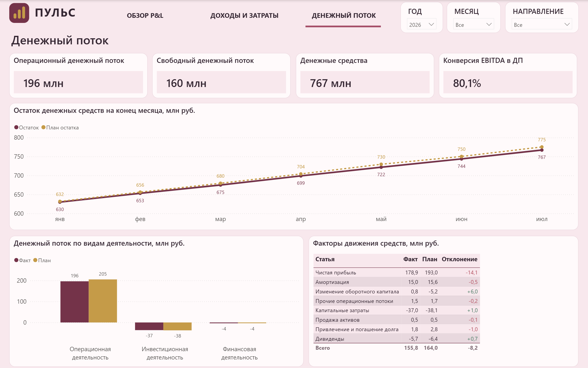Select the июл data point labeled 767
The height and width of the screenshot is (368, 588).
[542, 150]
